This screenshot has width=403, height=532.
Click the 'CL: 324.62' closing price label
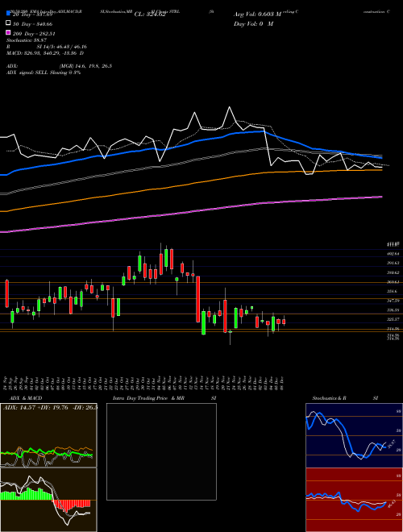[x=150, y=15]
